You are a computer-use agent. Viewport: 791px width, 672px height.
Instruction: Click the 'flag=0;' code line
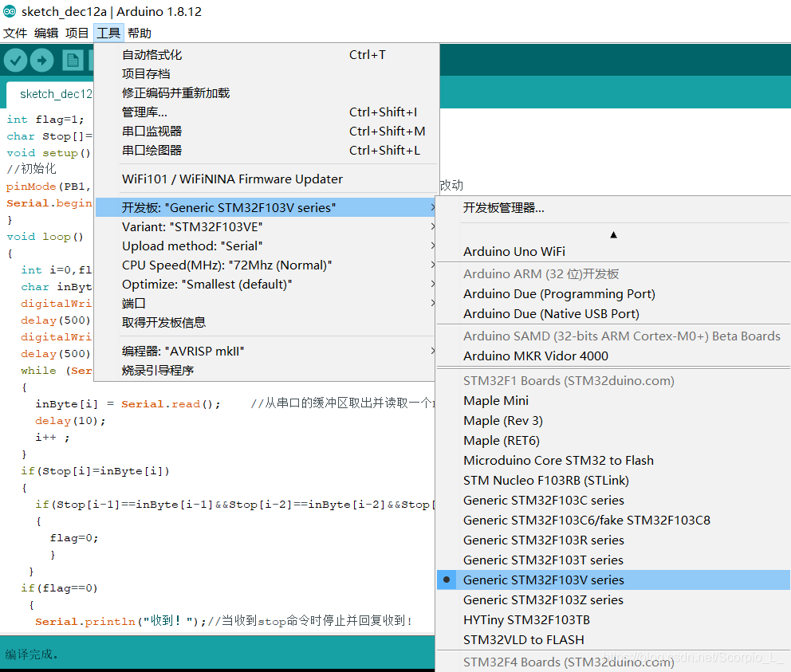pyautogui.click(x=73, y=538)
